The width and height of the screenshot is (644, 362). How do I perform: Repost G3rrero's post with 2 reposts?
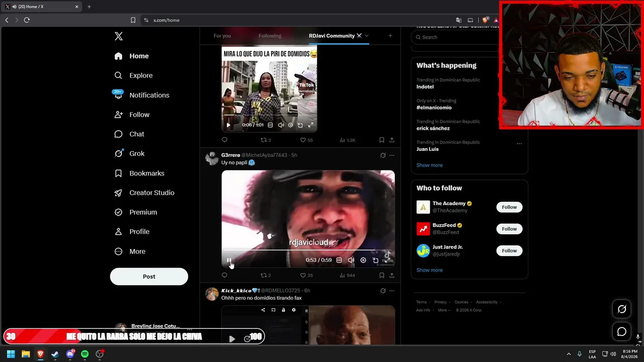pyautogui.click(x=265, y=276)
